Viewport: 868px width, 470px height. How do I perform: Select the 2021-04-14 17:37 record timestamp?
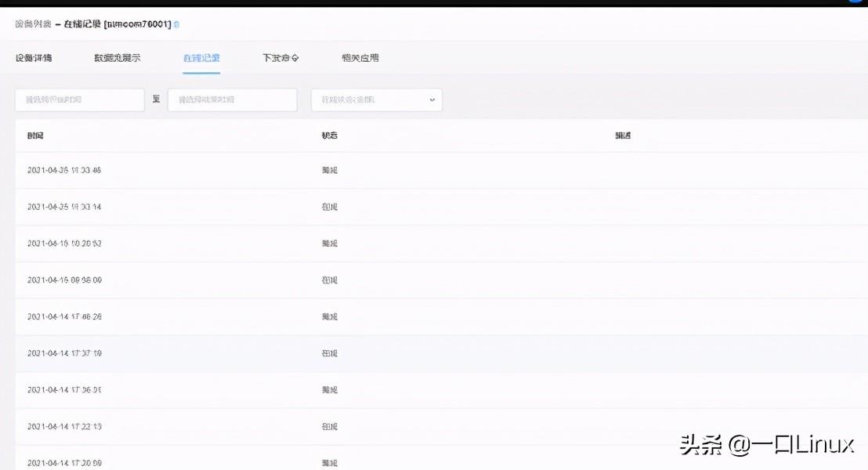point(64,353)
